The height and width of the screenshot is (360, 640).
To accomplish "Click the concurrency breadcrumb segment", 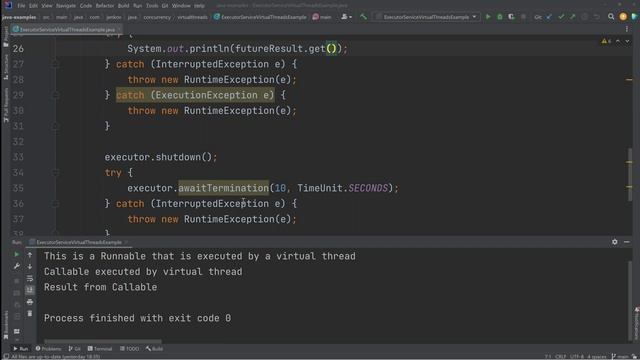I will coord(157,17).
